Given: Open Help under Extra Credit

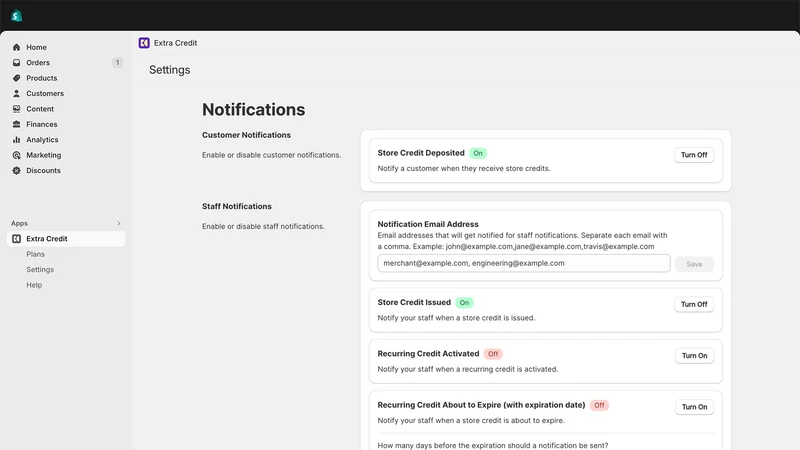Looking at the screenshot, I should [x=34, y=285].
